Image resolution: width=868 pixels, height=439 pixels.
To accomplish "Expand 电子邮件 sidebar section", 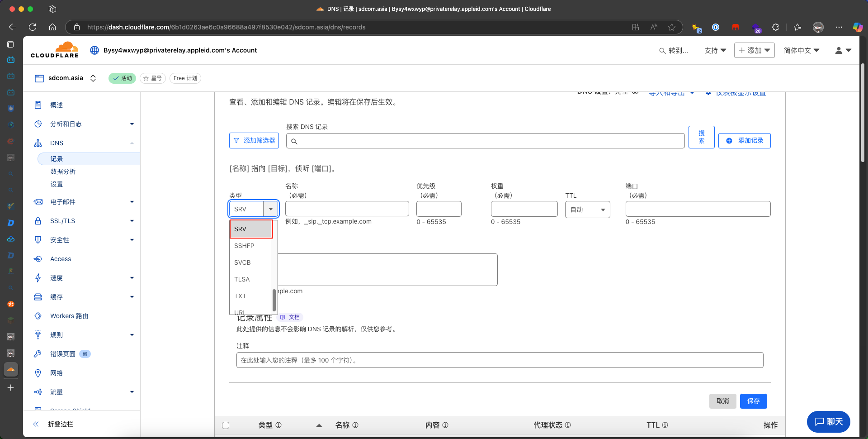I will (x=132, y=202).
